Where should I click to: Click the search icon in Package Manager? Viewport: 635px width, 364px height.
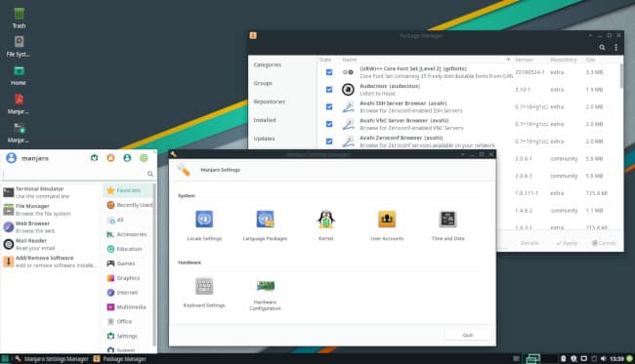(602, 47)
